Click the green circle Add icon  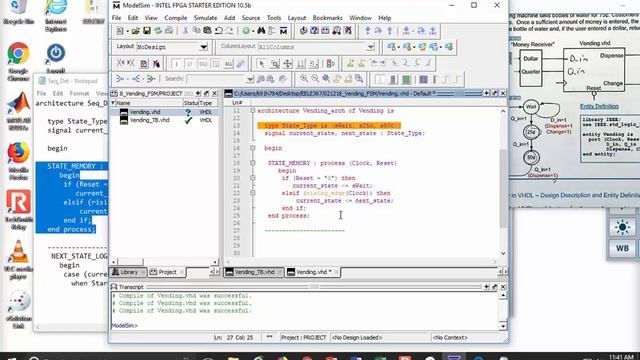pyautogui.click(x=246, y=31)
